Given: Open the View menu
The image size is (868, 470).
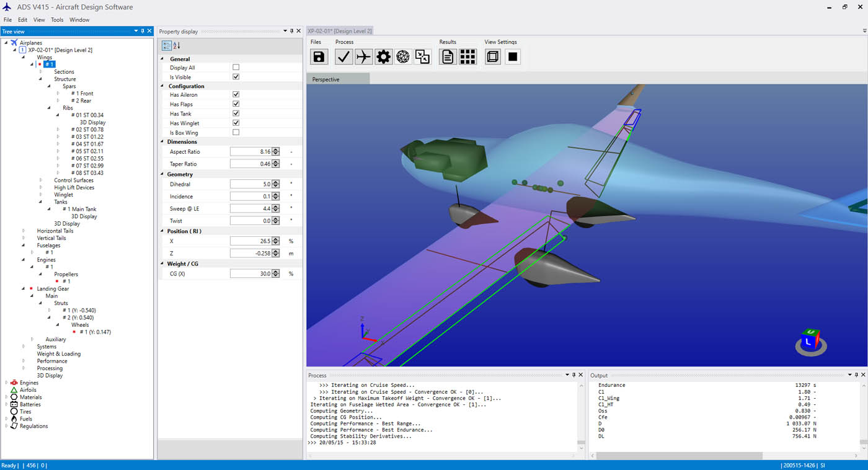Looking at the screenshot, I should pyautogui.click(x=39, y=20).
